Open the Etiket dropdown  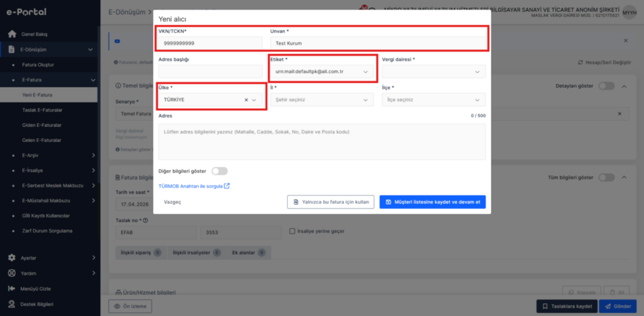(322, 72)
